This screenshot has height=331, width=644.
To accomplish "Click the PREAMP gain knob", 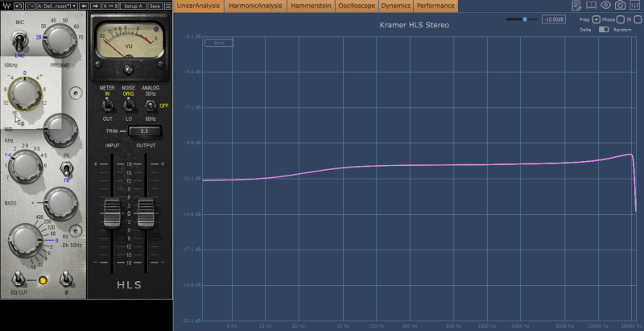I will click(x=60, y=40).
